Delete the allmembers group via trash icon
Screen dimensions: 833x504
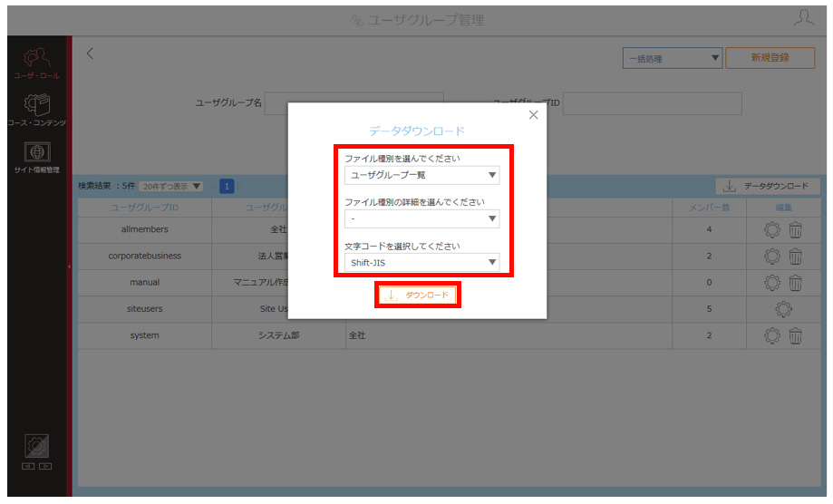[795, 230]
